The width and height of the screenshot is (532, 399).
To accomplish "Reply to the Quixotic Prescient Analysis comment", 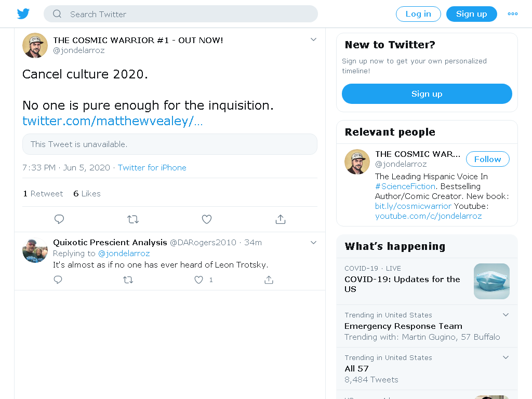I will pos(58,280).
